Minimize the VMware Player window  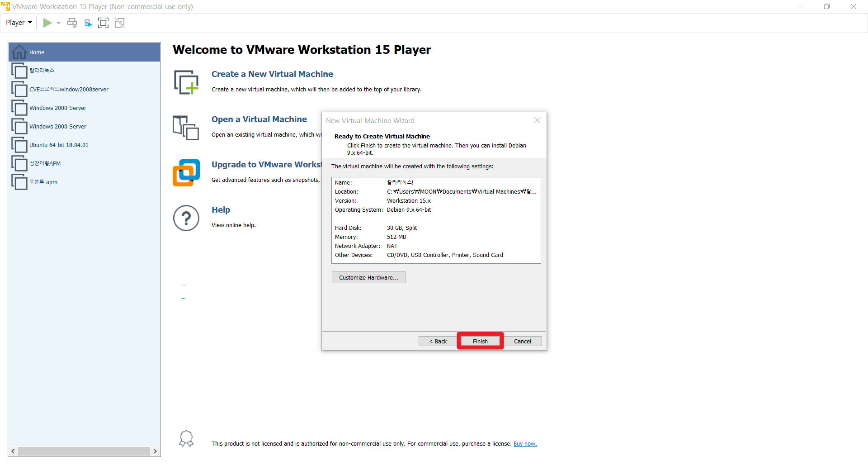[801, 6]
